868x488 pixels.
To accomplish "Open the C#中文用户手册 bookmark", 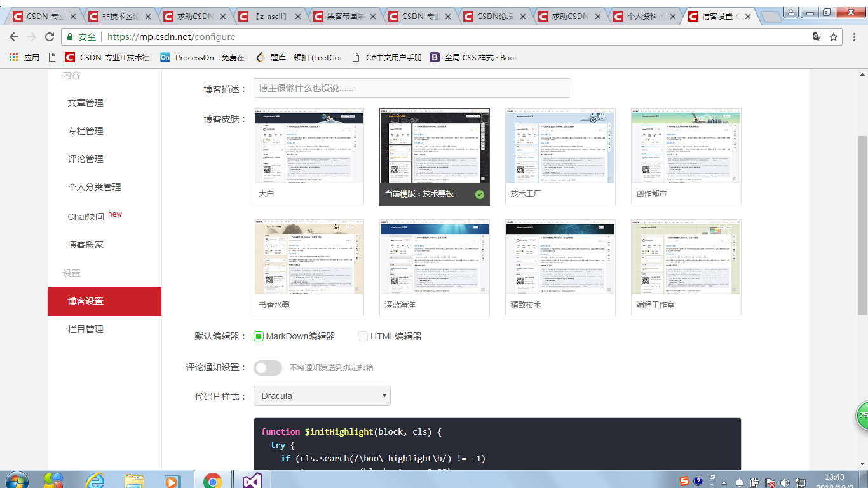I will point(386,57).
